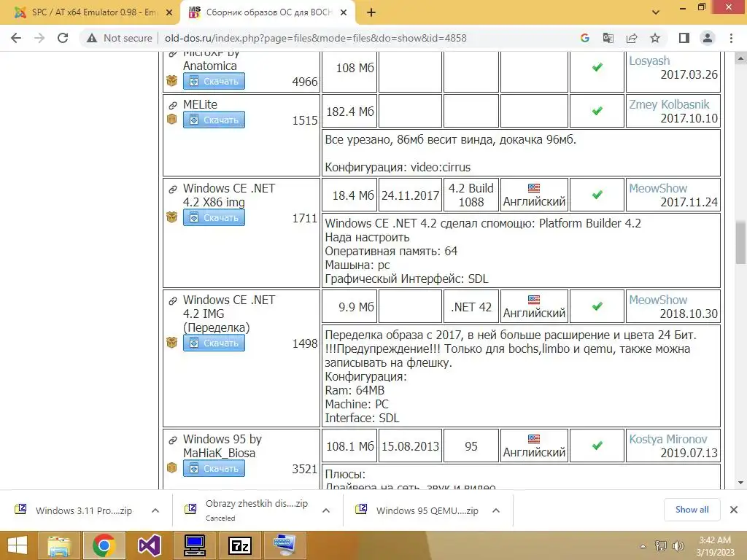Expand options for Obrazy zhestkih dis zip download
Image resolution: width=747 pixels, height=560 pixels.
(326, 510)
